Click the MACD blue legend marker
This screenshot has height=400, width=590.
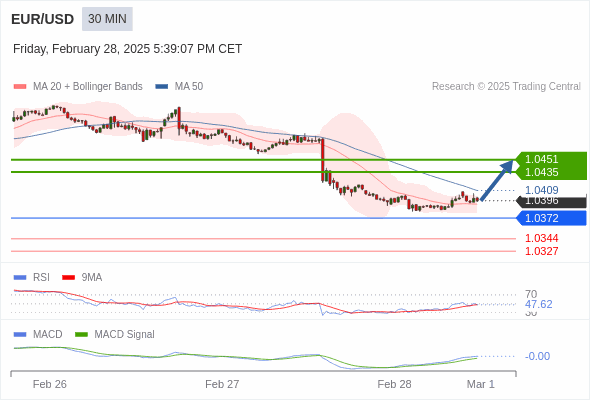tap(20, 335)
